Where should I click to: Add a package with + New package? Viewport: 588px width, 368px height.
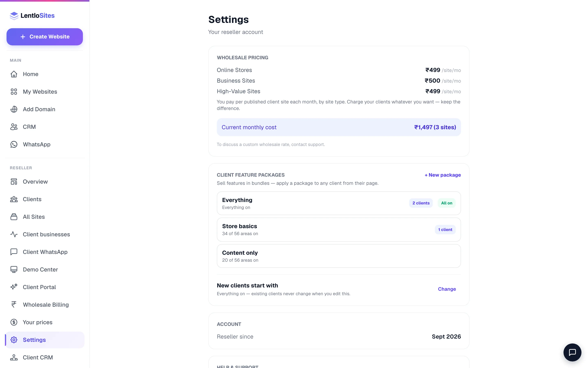442,175
